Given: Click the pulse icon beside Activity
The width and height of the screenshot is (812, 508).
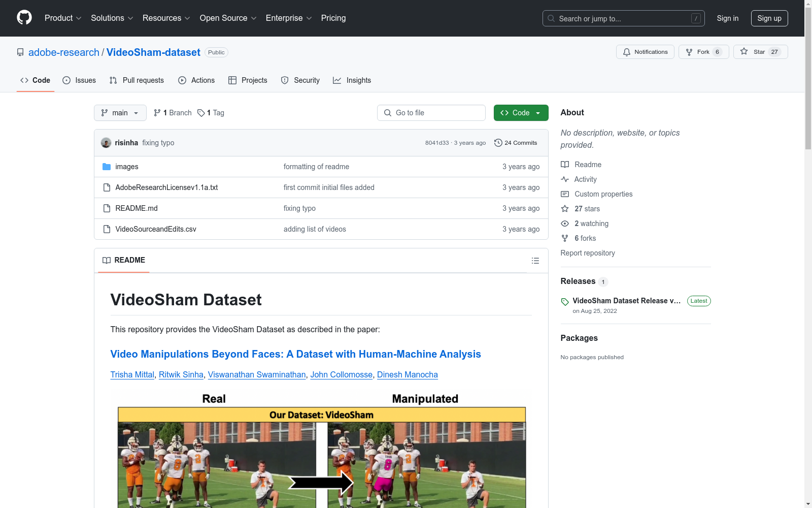Looking at the screenshot, I should coord(565,179).
